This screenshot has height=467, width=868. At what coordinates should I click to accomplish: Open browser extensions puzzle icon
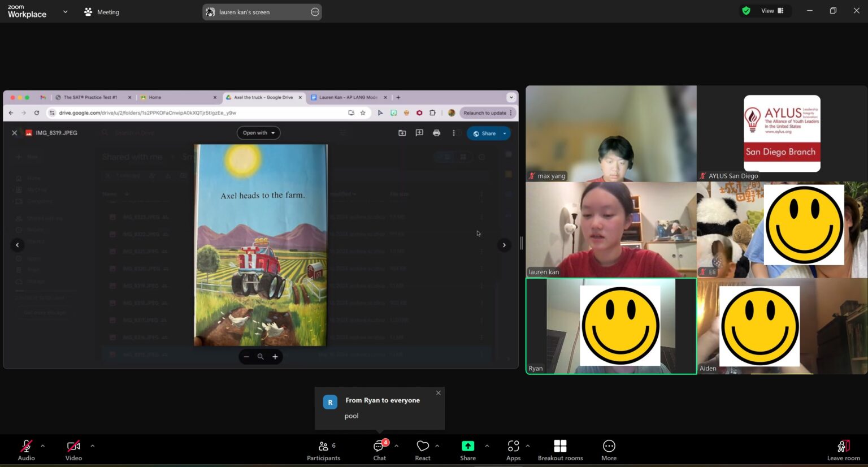tap(433, 113)
